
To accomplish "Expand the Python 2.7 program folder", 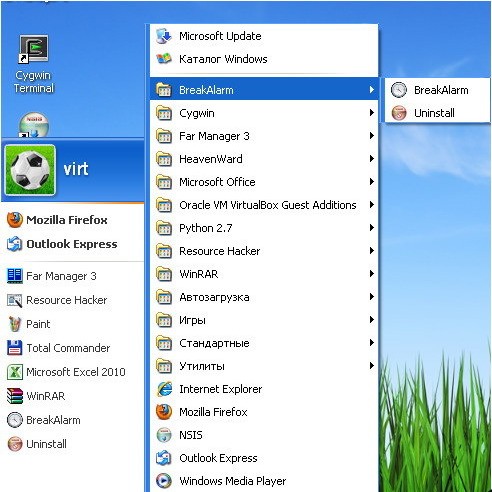I will 264,228.
